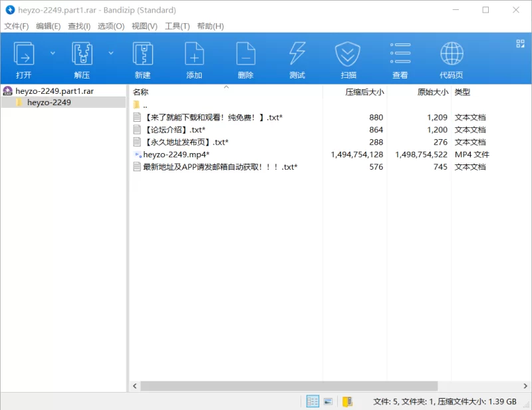Minimize the Bandizip window
Screen dimensions: 532x410
coord(456,10)
